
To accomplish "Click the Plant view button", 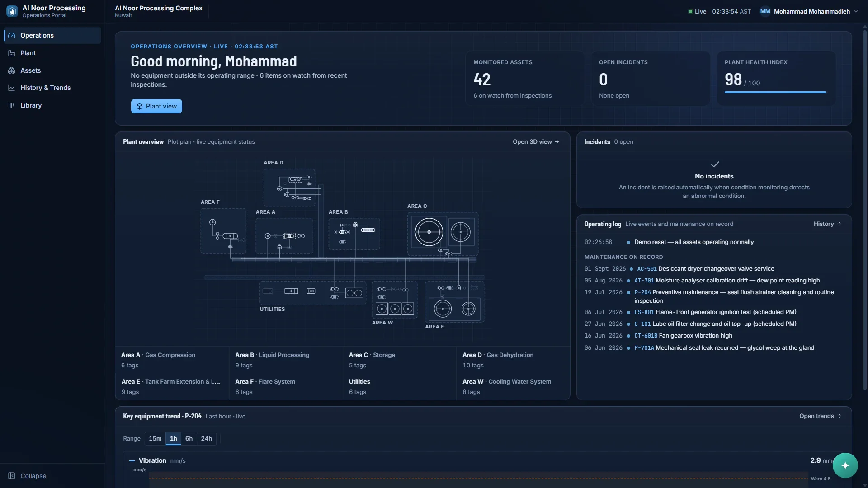I will pos(156,106).
